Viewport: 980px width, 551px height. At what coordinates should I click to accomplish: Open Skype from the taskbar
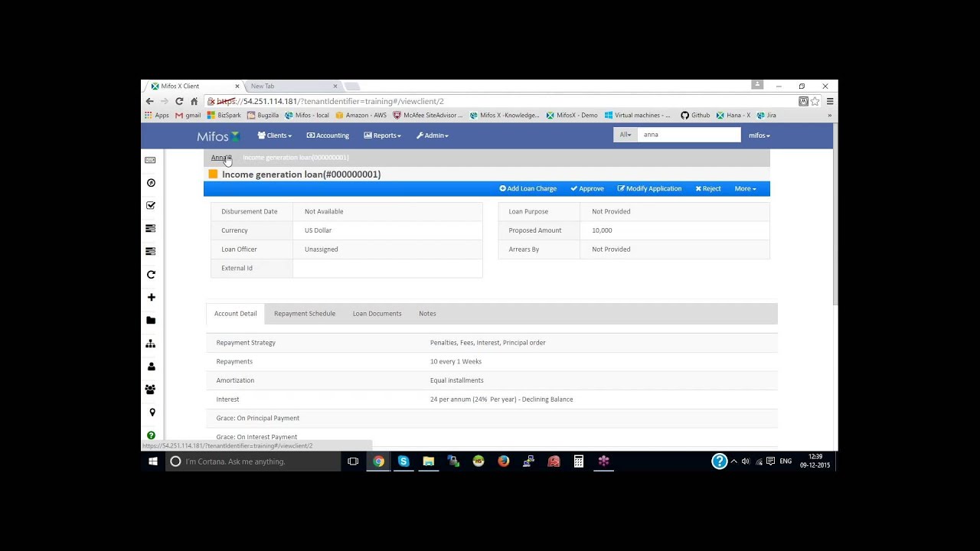pyautogui.click(x=403, y=461)
